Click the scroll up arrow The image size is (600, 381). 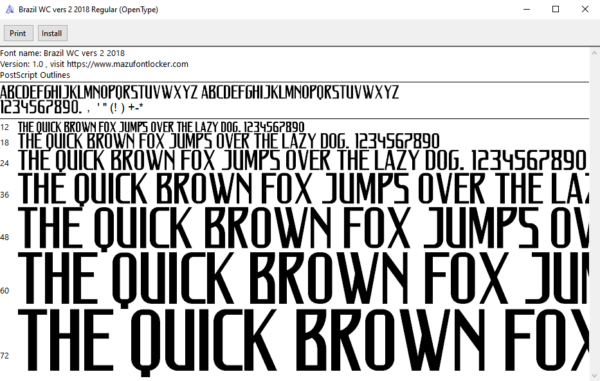point(594,53)
